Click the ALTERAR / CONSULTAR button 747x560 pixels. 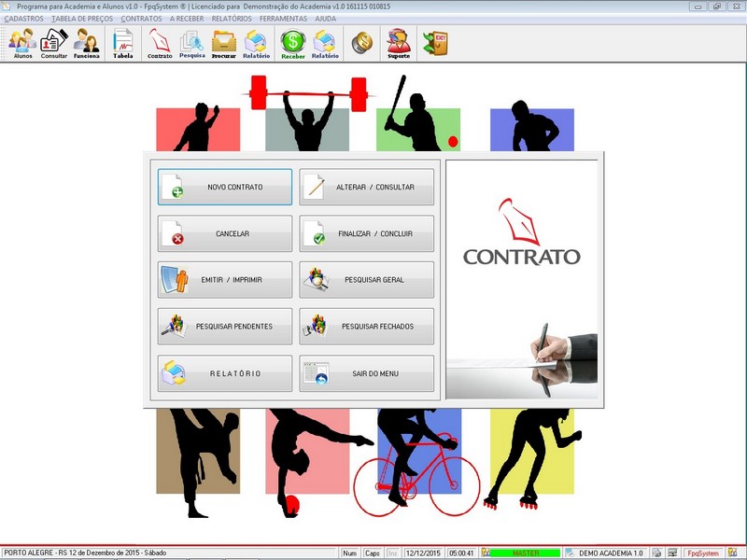(x=366, y=188)
